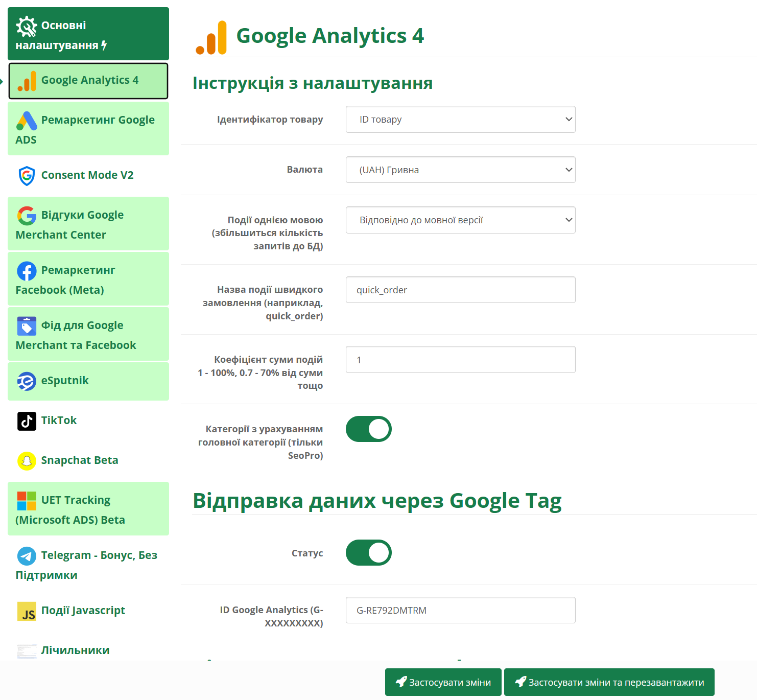Open the Основні налаштування menu section

click(x=88, y=34)
